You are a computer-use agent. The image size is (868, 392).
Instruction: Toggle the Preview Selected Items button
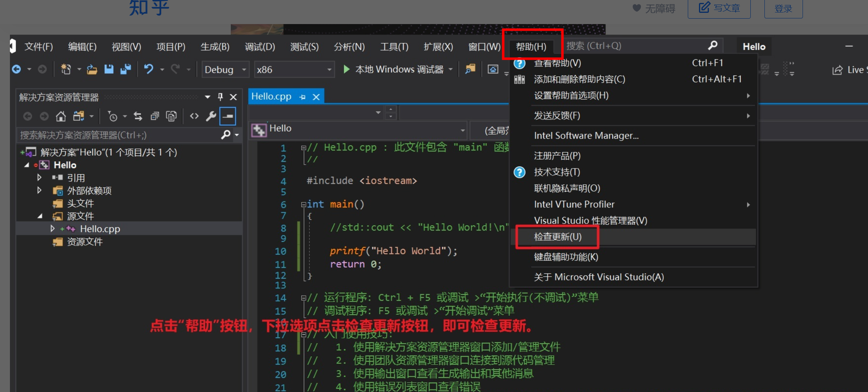(228, 116)
